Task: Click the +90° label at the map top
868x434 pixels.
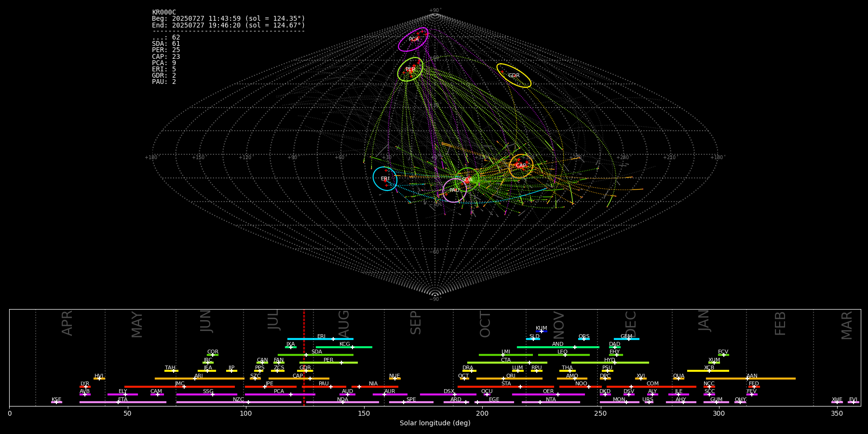Action: click(x=435, y=11)
